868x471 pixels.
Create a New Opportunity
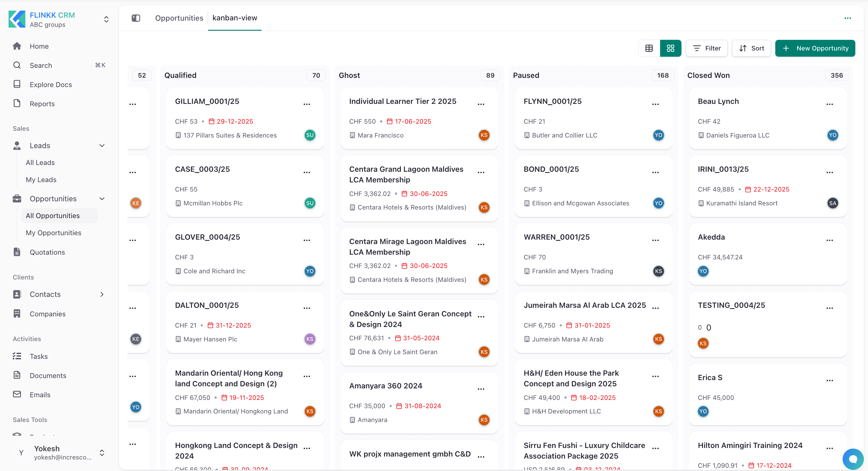(x=815, y=48)
